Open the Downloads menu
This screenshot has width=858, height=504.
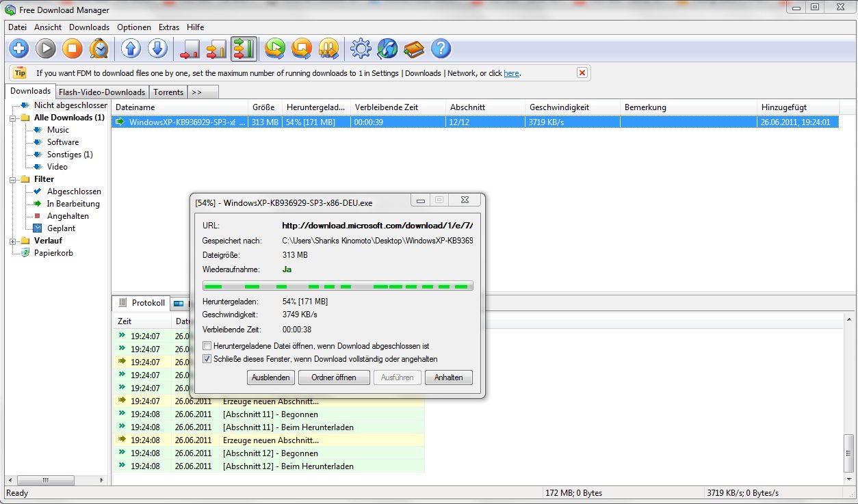click(89, 27)
